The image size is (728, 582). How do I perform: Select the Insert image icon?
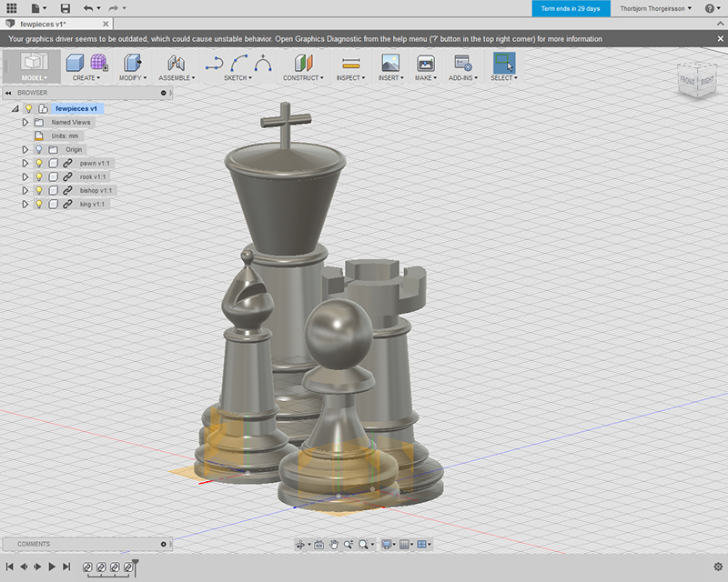390,63
